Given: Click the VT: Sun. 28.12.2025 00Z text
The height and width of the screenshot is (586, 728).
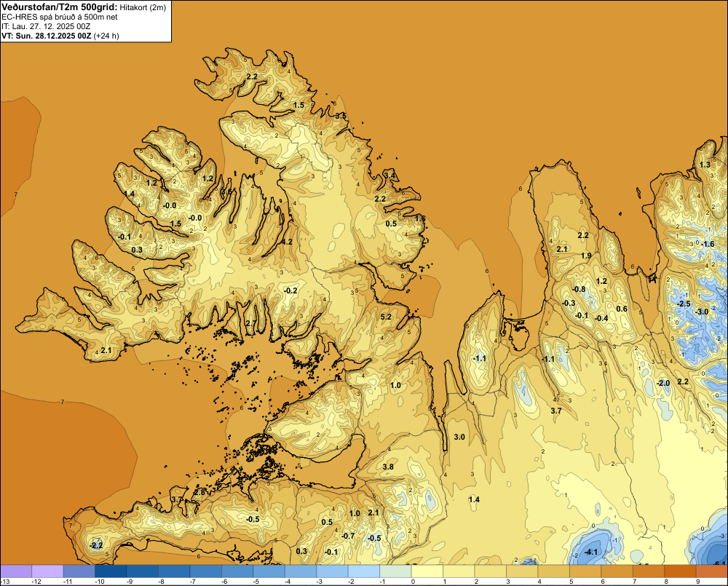Looking at the screenshot, I should click(x=47, y=36).
